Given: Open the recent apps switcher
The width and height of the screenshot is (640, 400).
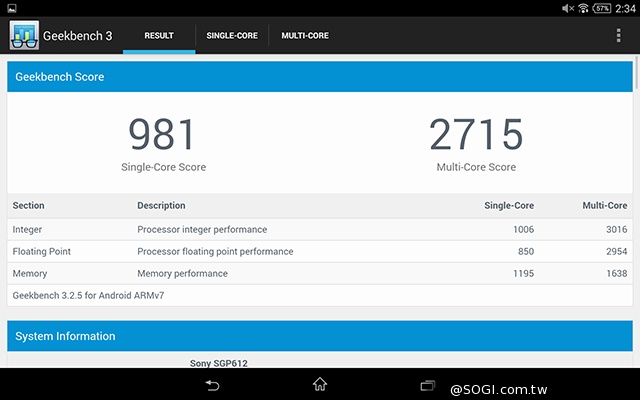Looking at the screenshot, I should click(x=429, y=385).
